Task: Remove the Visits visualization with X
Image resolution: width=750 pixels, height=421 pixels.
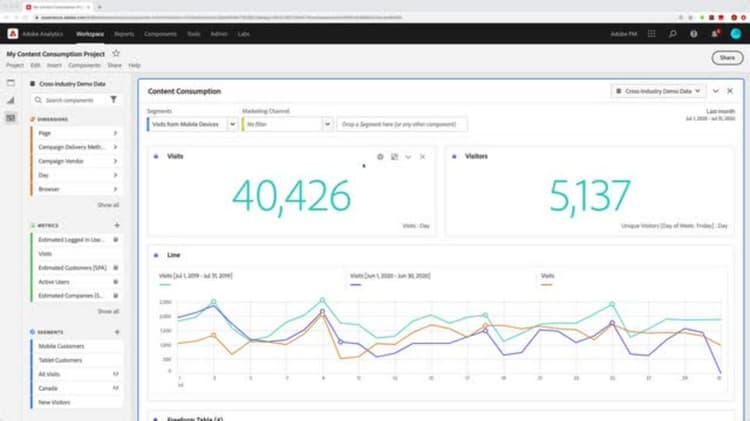Action: click(x=422, y=156)
